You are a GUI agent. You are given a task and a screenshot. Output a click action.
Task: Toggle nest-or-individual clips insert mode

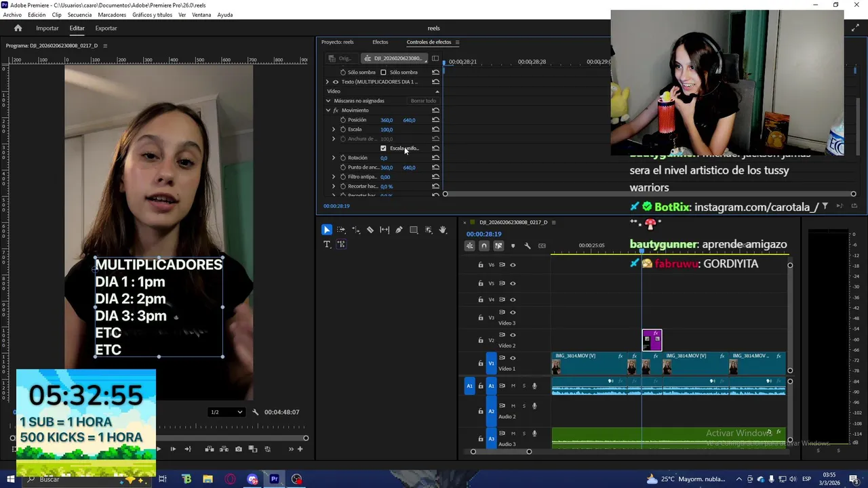click(469, 246)
